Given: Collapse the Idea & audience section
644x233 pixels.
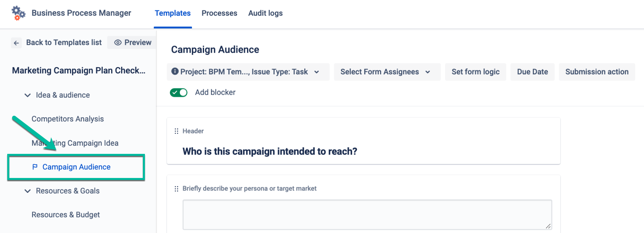Looking at the screenshot, I should coord(27,95).
